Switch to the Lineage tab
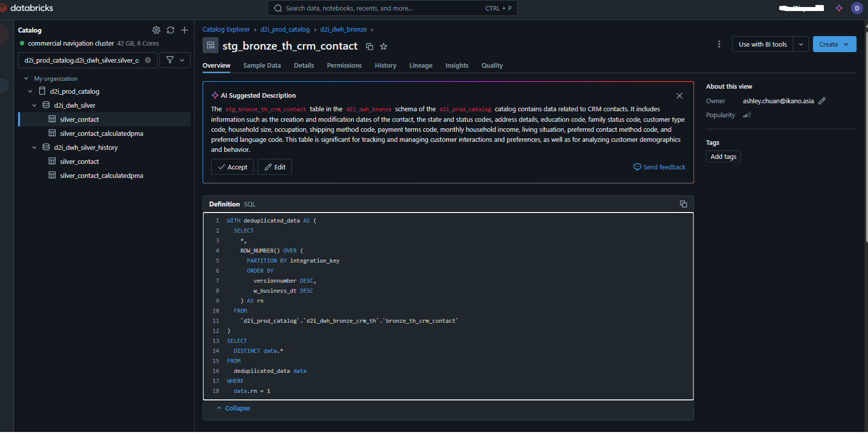The image size is (868, 434). (420, 66)
